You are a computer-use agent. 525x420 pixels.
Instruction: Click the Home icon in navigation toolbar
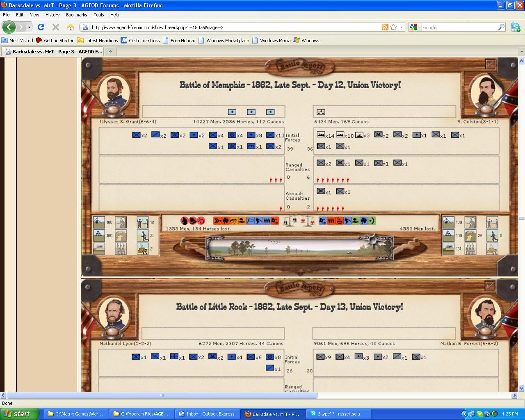pos(71,27)
